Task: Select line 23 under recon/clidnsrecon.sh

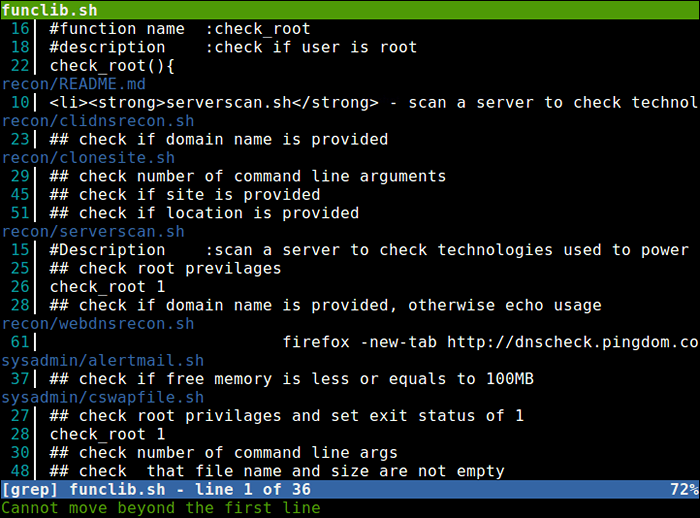Action: pyautogui.click(x=218, y=140)
